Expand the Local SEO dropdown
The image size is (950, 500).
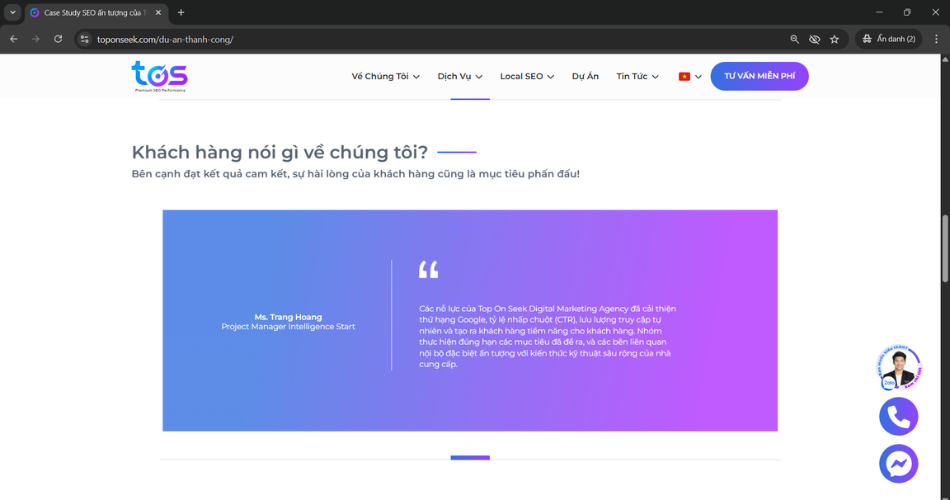tap(527, 76)
